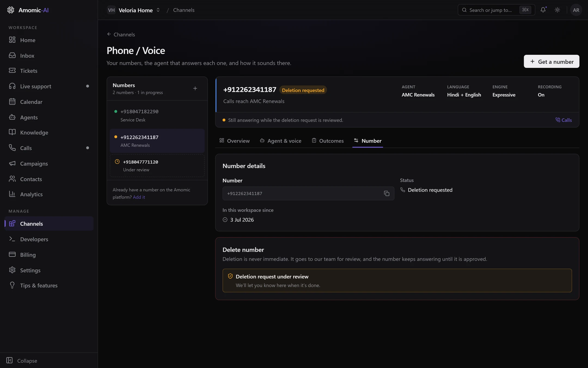The height and width of the screenshot is (368, 588).
Task: Open Developers section
Action: point(49,239)
